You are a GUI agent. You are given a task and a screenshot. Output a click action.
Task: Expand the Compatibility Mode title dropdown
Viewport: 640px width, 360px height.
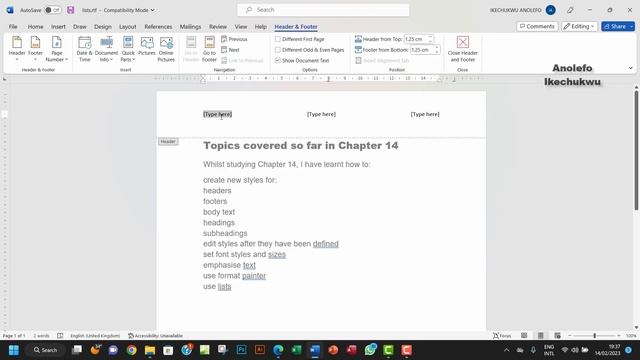pos(152,10)
